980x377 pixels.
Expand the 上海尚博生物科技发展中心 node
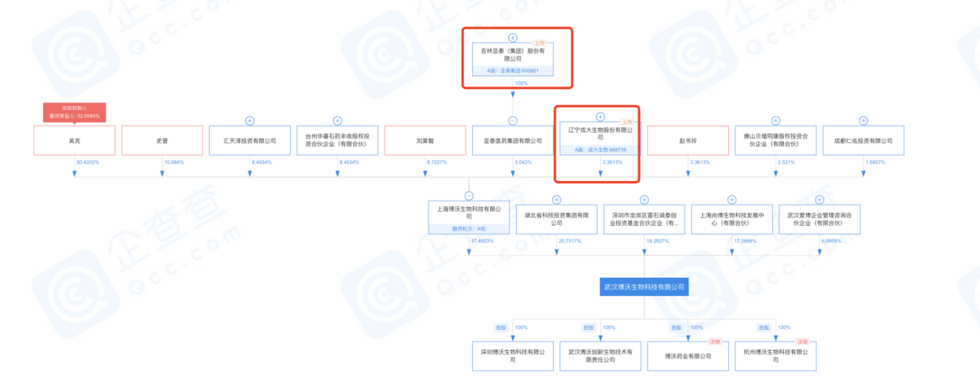pyautogui.click(x=731, y=199)
